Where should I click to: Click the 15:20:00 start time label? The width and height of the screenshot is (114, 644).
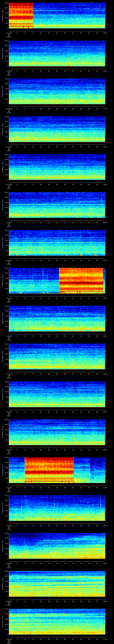coord(9,260)
